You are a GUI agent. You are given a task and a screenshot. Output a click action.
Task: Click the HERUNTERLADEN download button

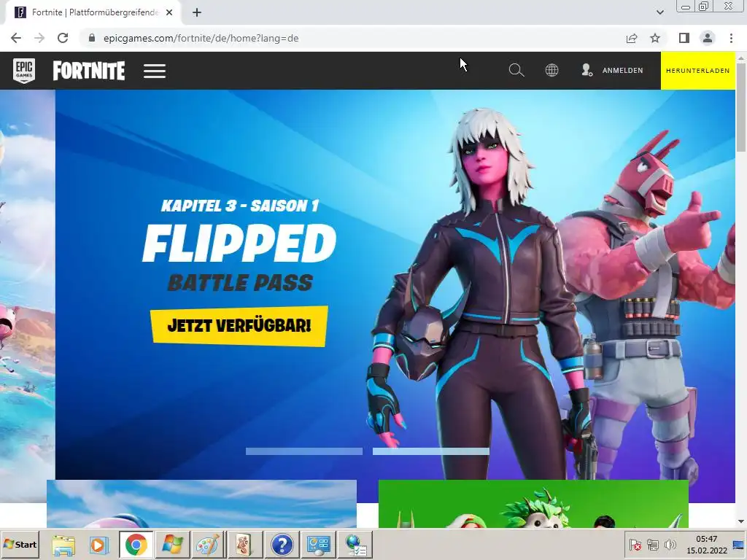[697, 71]
